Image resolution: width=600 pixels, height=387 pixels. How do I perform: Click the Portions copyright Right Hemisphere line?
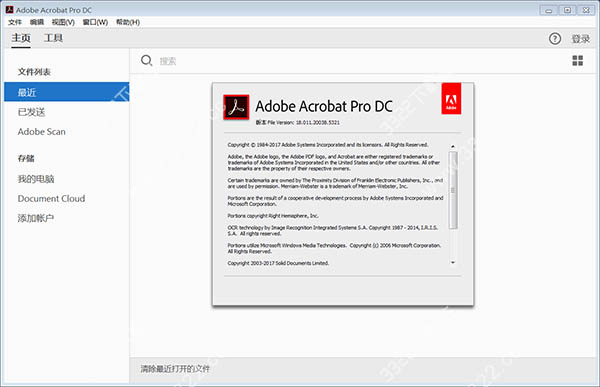[273, 216]
